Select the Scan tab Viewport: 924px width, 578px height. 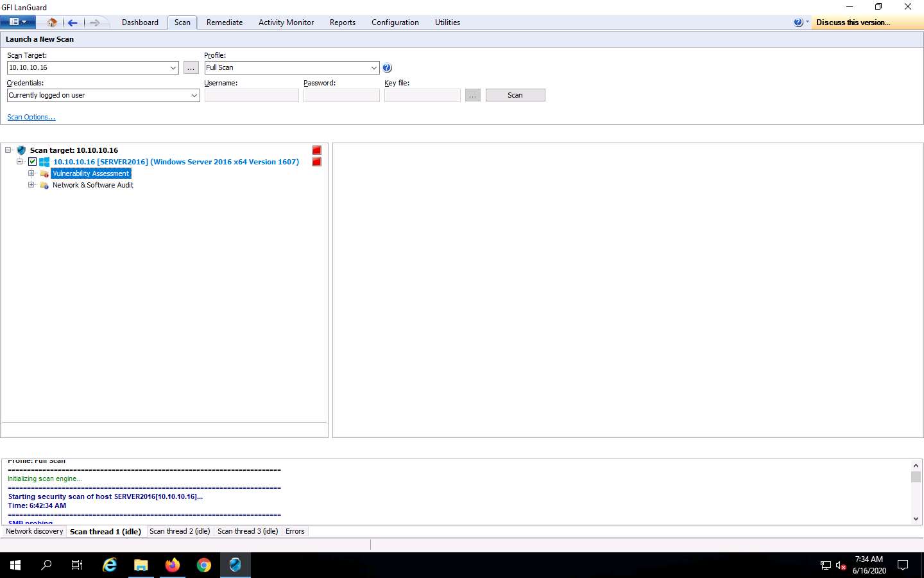182,22
